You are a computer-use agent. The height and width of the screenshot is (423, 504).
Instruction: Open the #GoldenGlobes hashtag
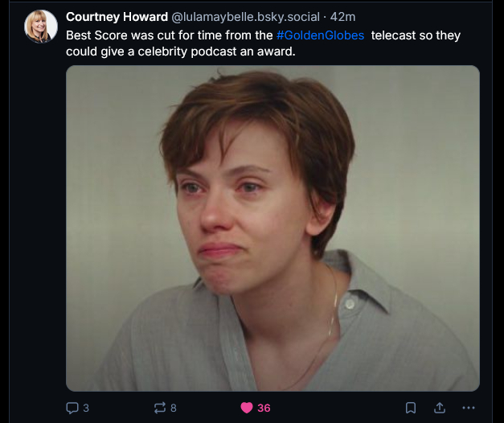pyautogui.click(x=320, y=37)
